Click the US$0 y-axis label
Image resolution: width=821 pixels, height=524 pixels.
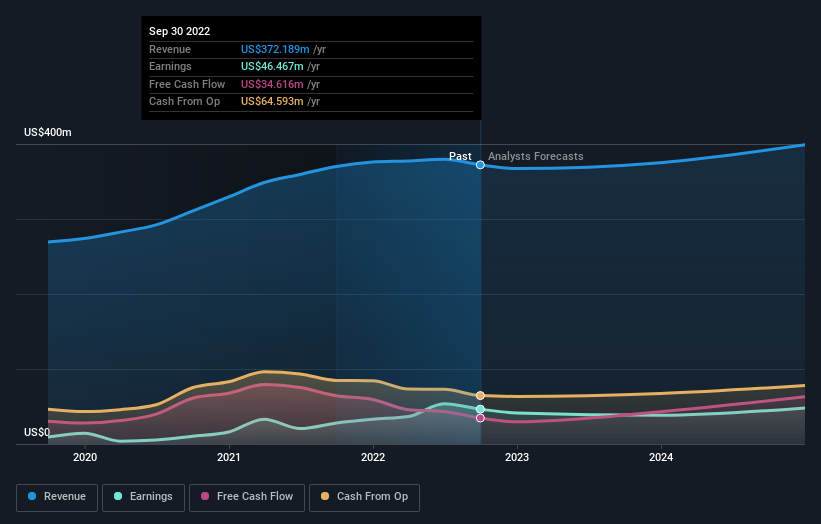37,432
